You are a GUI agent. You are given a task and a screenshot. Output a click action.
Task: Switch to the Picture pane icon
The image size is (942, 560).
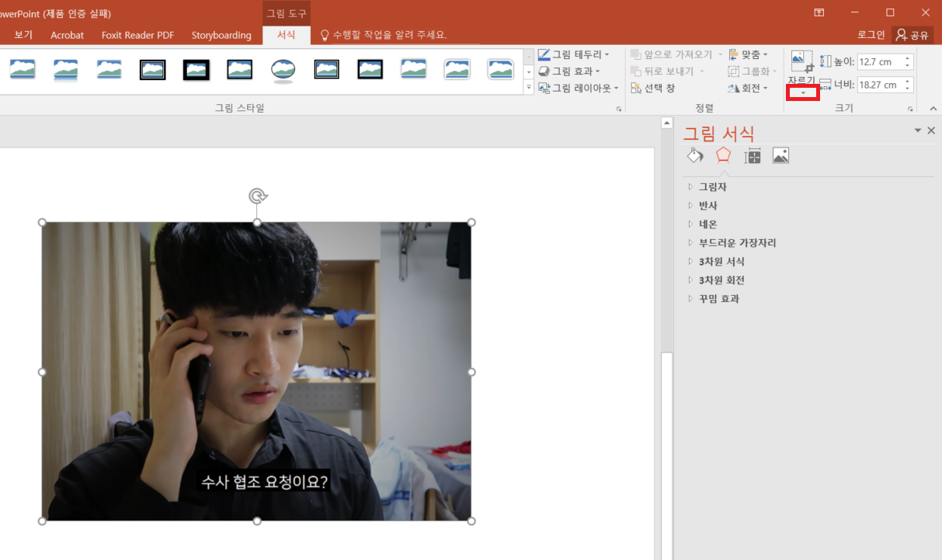pos(780,156)
